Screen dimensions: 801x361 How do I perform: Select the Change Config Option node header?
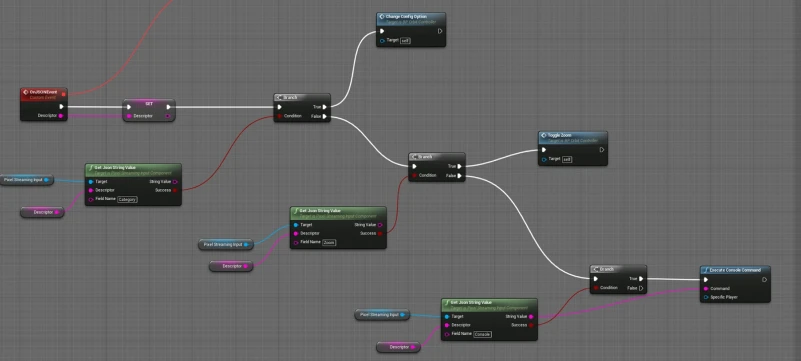(411, 19)
